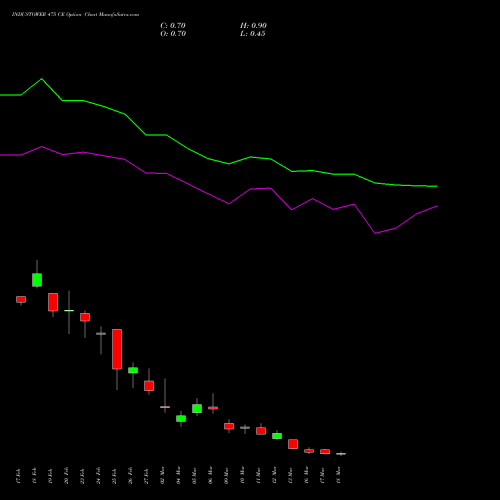Image resolution: width=500 pixels, height=500 pixels.
Task: Click the open value 'O: 0.70'
Action: pos(173,34)
